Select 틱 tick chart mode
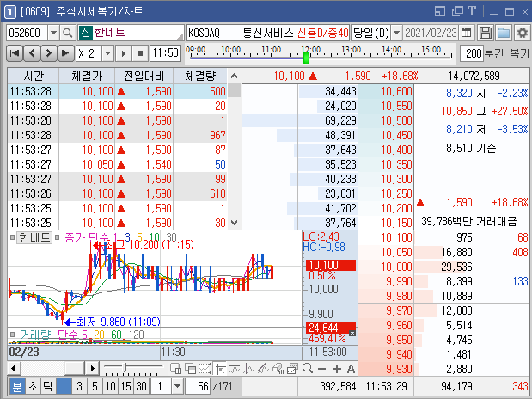Screen dimensions: 532x399 [48, 386]
